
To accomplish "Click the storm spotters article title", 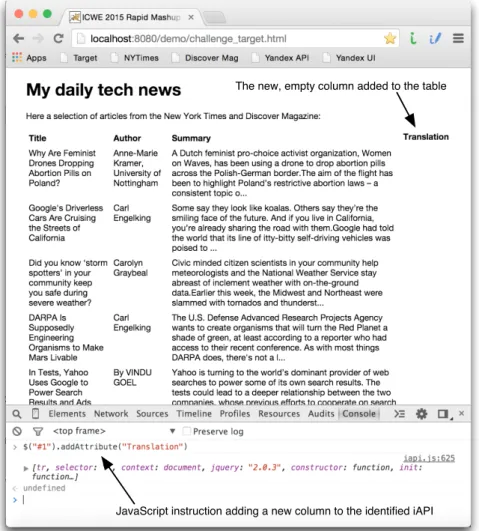I will (68, 283).
